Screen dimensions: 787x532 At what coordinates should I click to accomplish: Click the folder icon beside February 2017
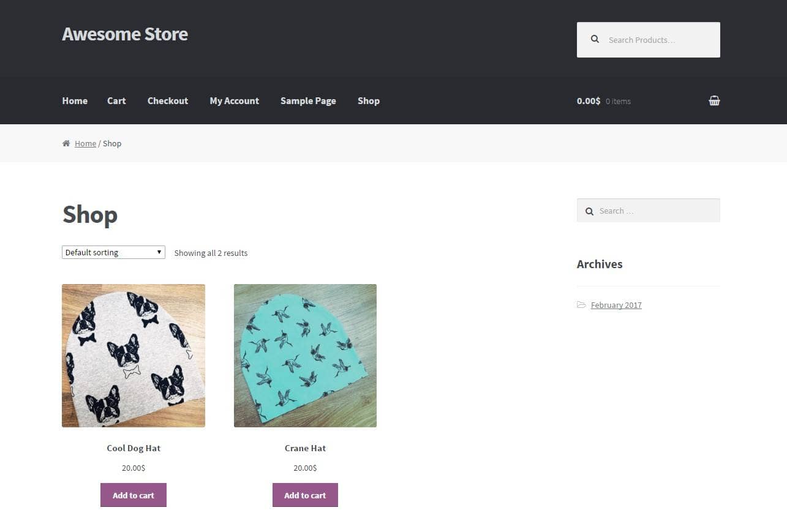[581, 304]
